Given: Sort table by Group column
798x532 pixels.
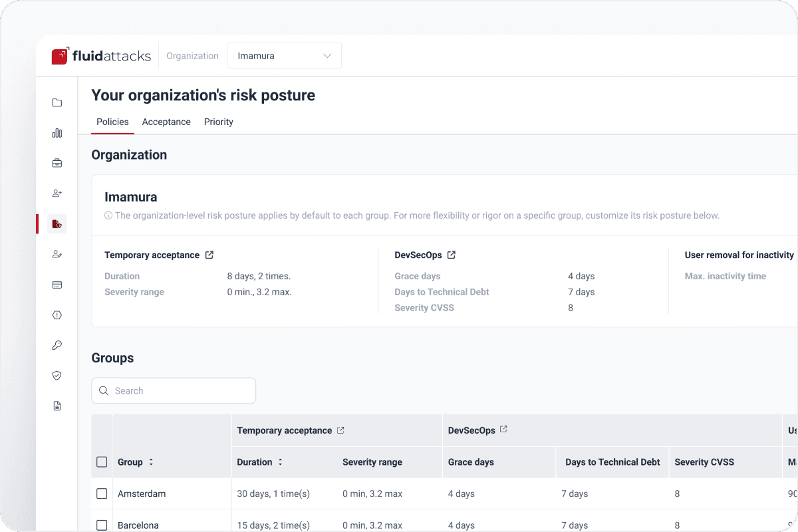Looking at the screenshot, I should [x=151, y=462].
